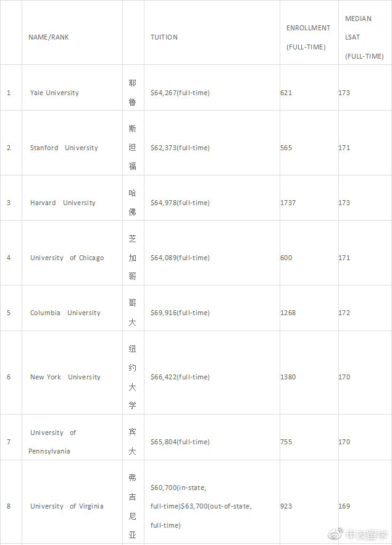Select the Virginia in-state tuition cell

(212, 502)
